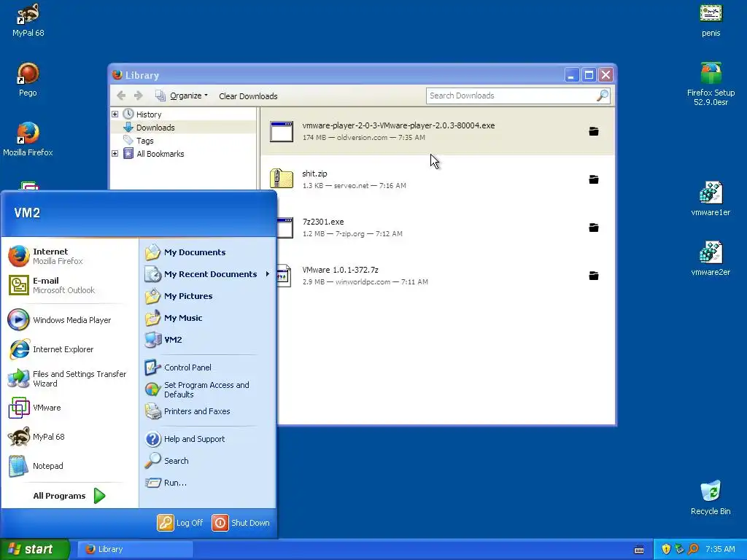Click the security shield tray icon
The width and height of the screenshot is (747, 560).
pyautogui.click(x=666, y=549)
